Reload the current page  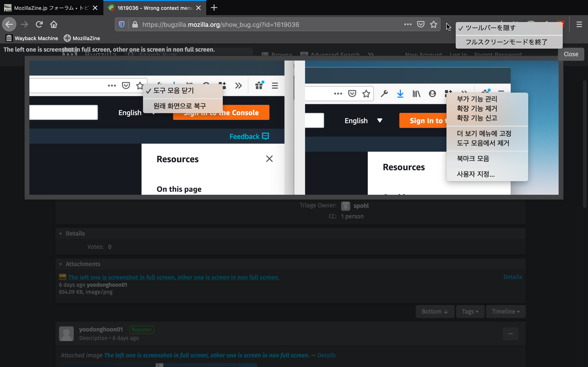(x=39, y=24)
